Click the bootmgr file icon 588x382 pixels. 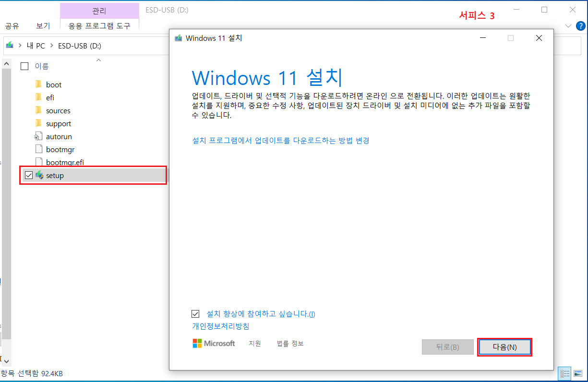[x=39, y=149]
